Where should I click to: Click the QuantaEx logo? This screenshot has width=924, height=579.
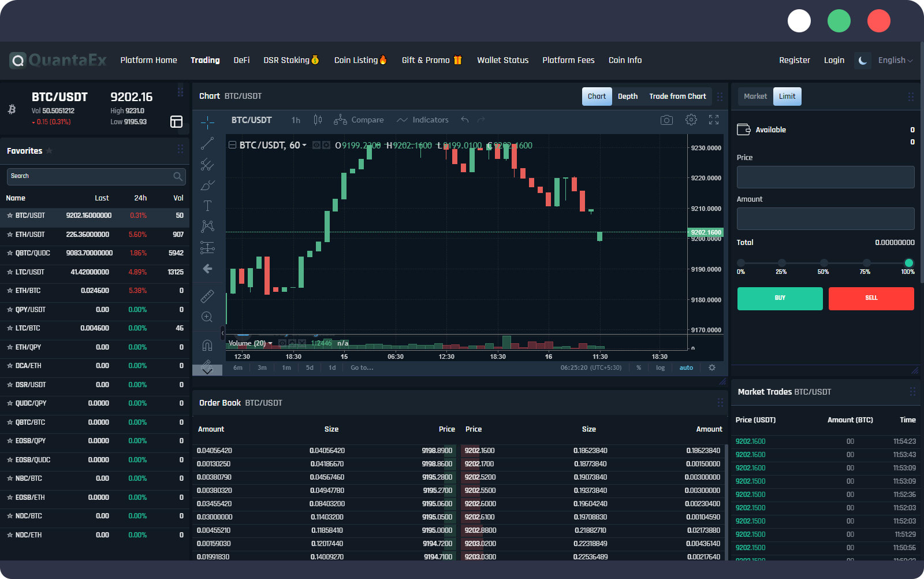pyautogui.click(x=58, y=60)
